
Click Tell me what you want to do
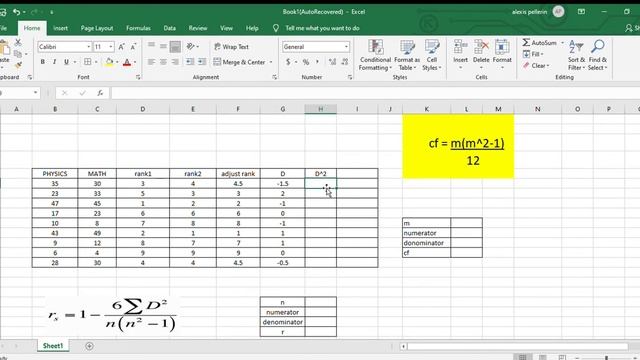click(322, 28)
